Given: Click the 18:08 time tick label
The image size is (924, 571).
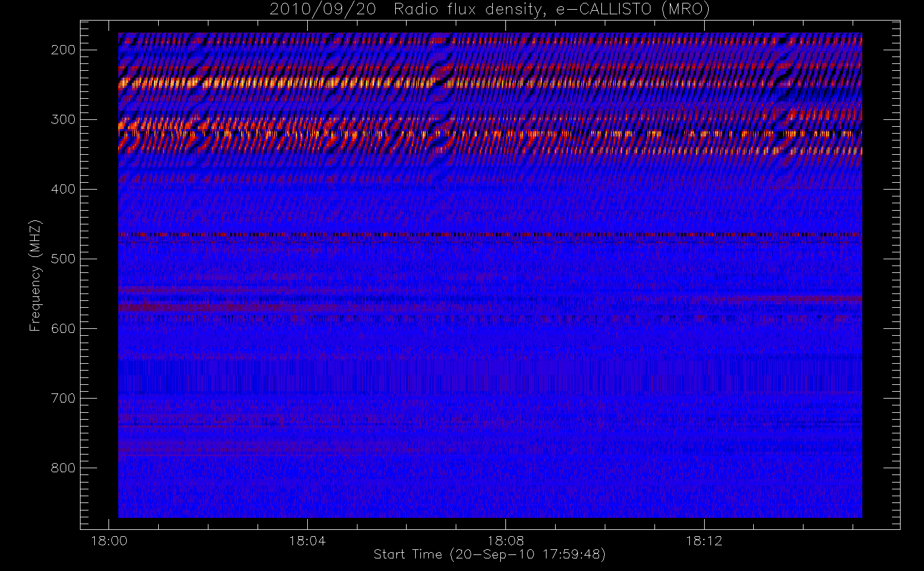Looking at the screenshot, I should (505, 540).
